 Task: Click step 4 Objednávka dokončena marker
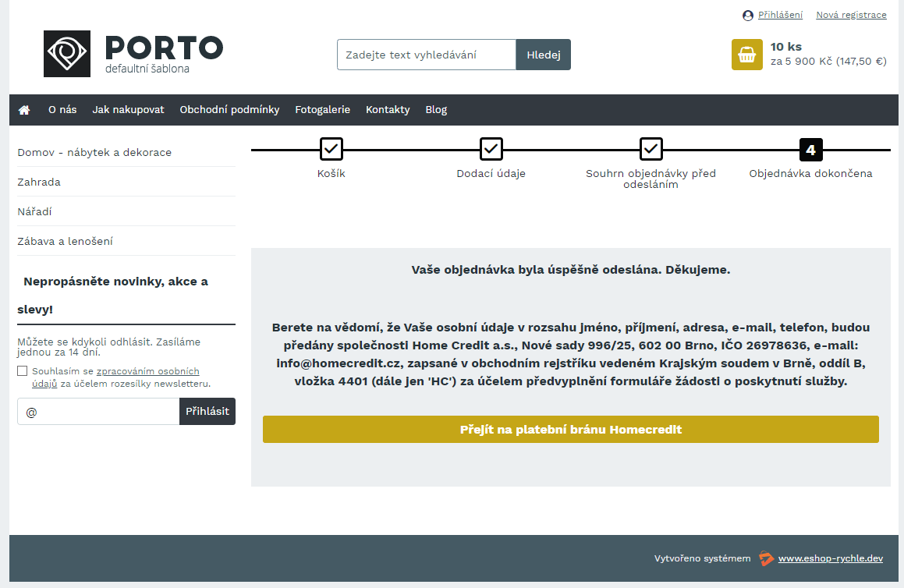coord(810,150)
